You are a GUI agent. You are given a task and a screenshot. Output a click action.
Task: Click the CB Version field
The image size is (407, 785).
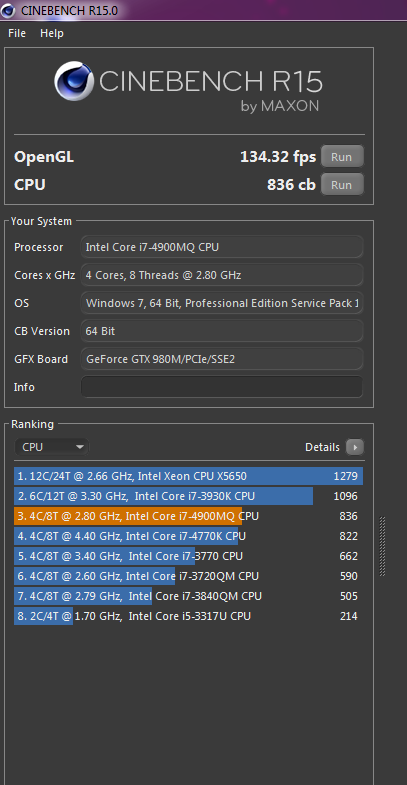click(x=222, y=331)
